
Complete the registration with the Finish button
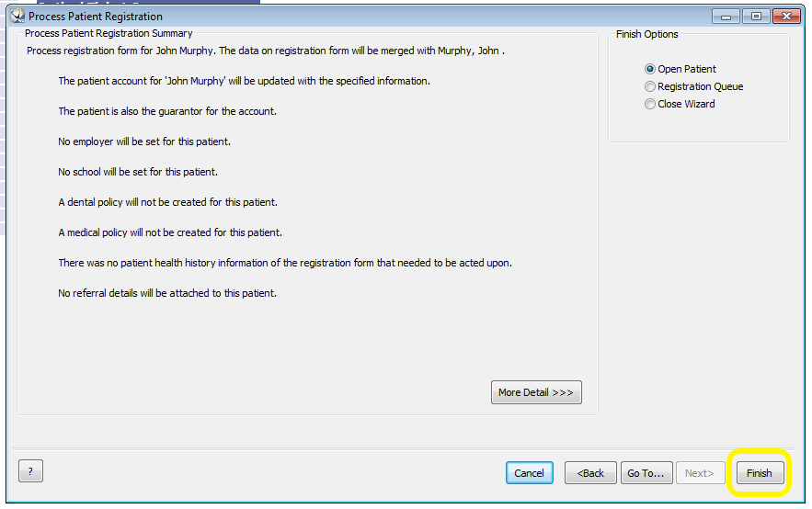pyautogui.click(x=760, y=473)
